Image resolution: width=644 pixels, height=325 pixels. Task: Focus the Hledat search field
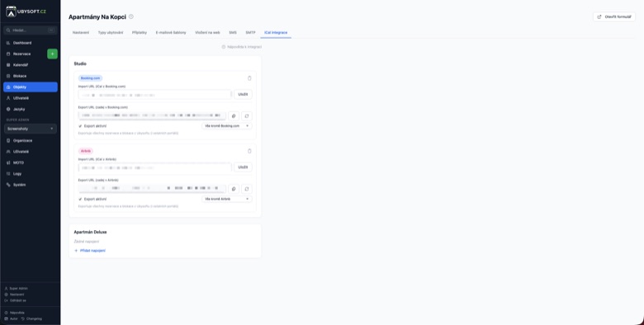click(31, 31)
